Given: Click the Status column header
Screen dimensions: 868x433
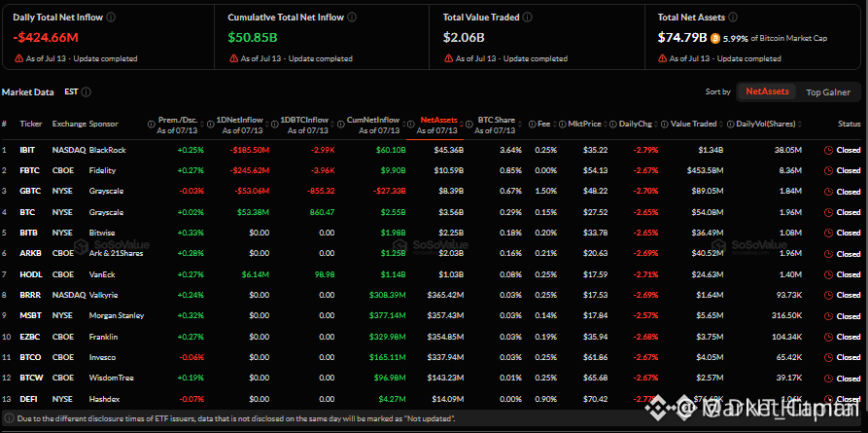Looking at the screenshot, I should (x=850, y=125).
